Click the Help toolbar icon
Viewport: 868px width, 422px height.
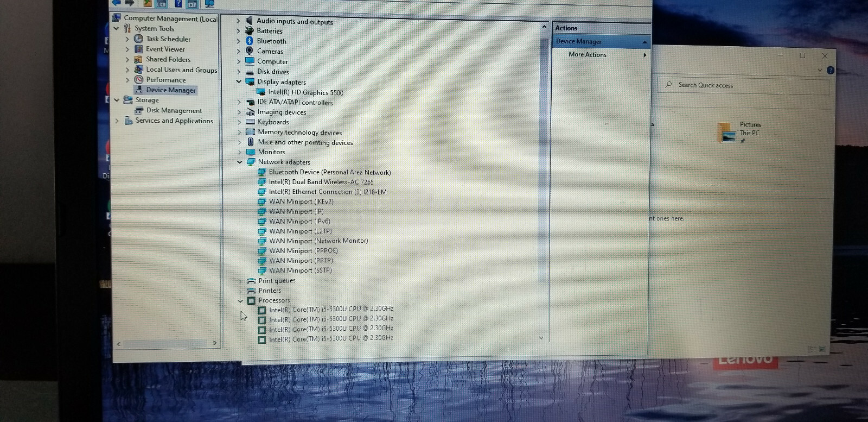[x=178, y=3]
